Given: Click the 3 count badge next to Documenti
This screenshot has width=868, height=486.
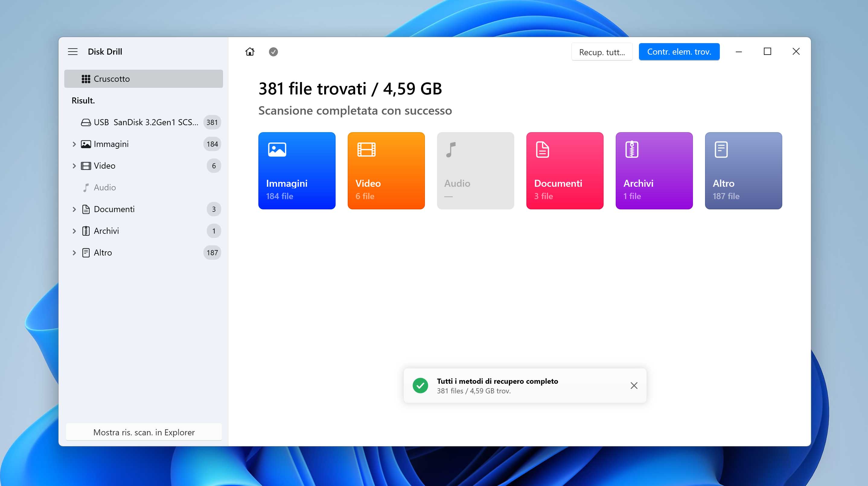Looking at the screenshot, I should pyautogui.click(x=214, y=209).
